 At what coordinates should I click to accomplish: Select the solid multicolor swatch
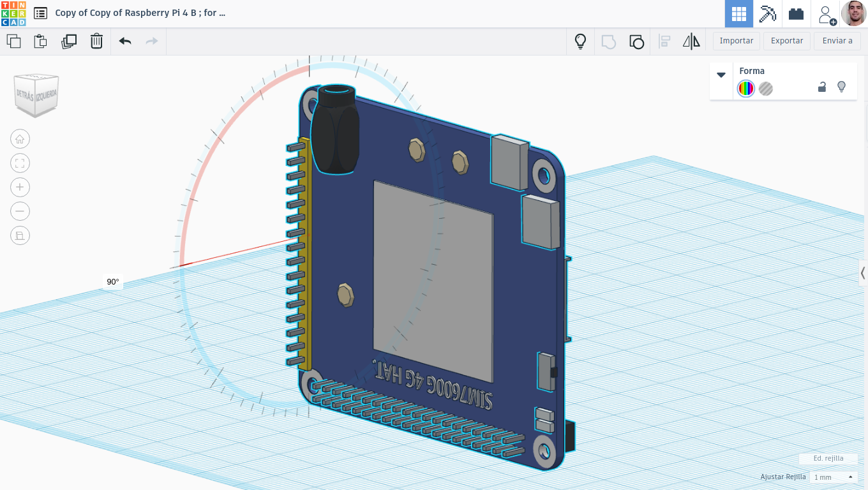pyautogui.click(x=746, y=89)
